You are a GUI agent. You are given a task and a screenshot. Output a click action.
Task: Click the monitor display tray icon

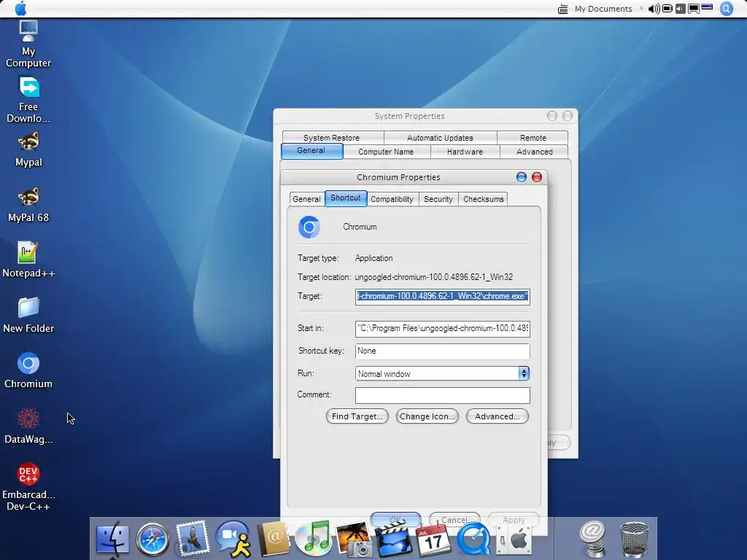[694, 9]
